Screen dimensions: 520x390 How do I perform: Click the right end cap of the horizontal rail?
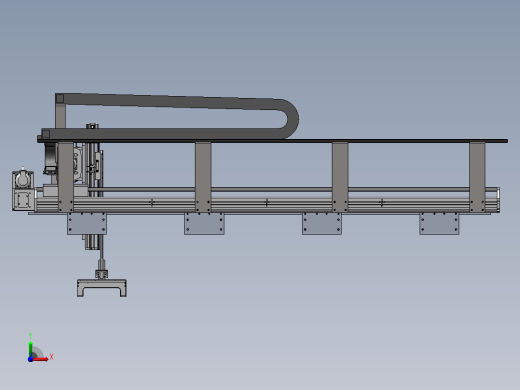(498, 199)
